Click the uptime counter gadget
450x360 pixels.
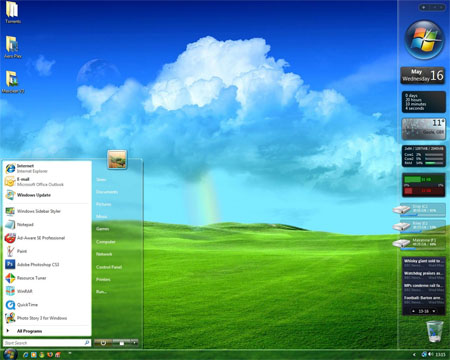pos(423,102)
